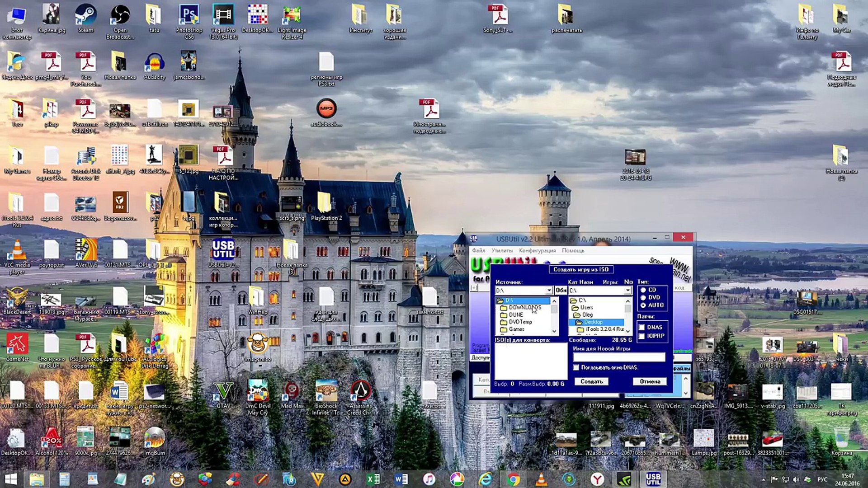
Task: Open the USBUtil desktop shortcut icon
Action: click(223, 253)
